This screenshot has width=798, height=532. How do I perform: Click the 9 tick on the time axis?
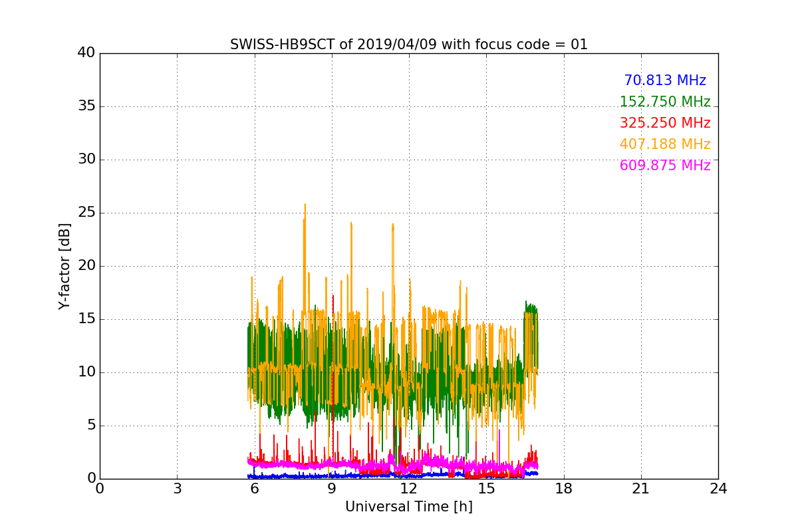331,489
